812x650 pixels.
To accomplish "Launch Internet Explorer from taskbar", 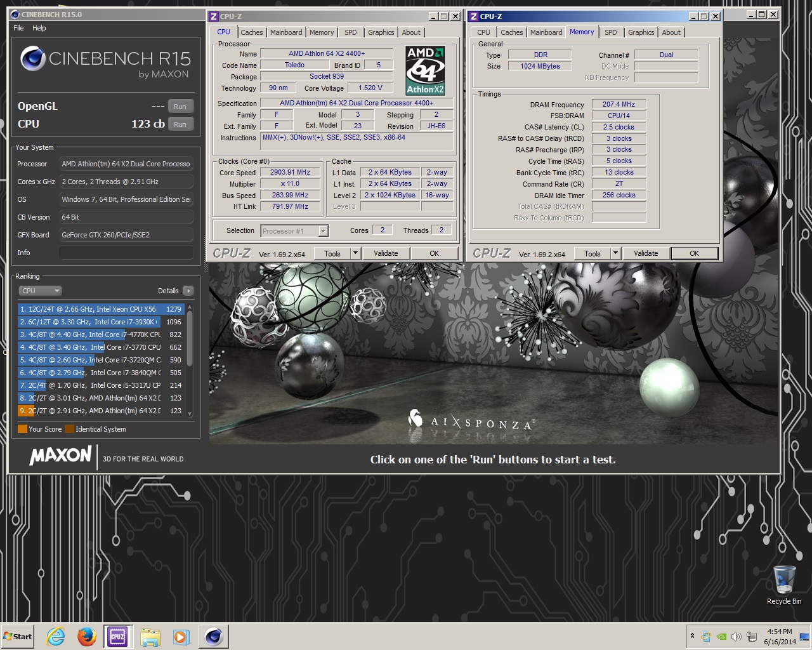I will 56,637.
